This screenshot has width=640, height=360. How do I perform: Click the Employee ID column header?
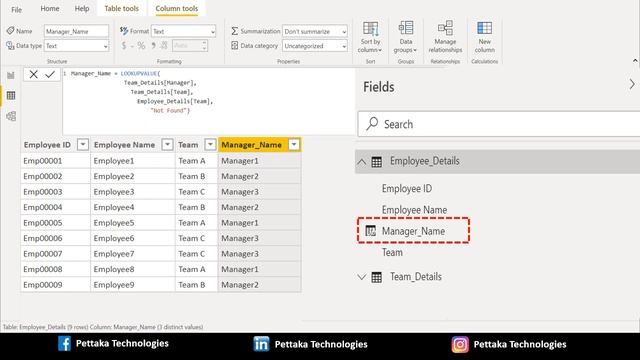pyautogui.click(x=47, y=144)
